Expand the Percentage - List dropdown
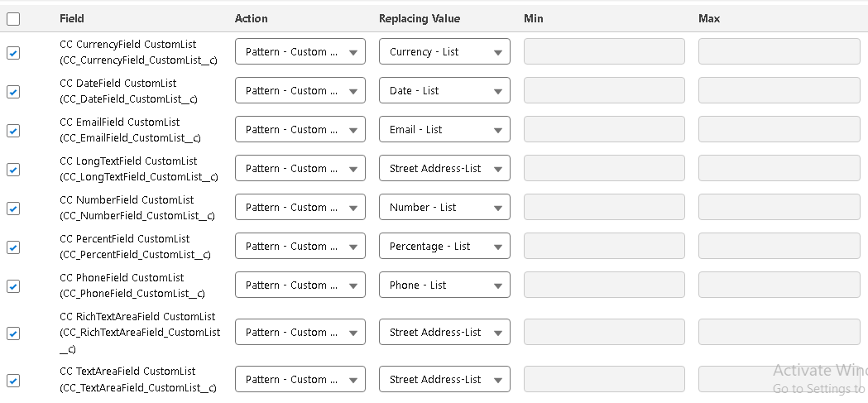The width and height of the screenshot is (868, 403). [x=444, y=247]
